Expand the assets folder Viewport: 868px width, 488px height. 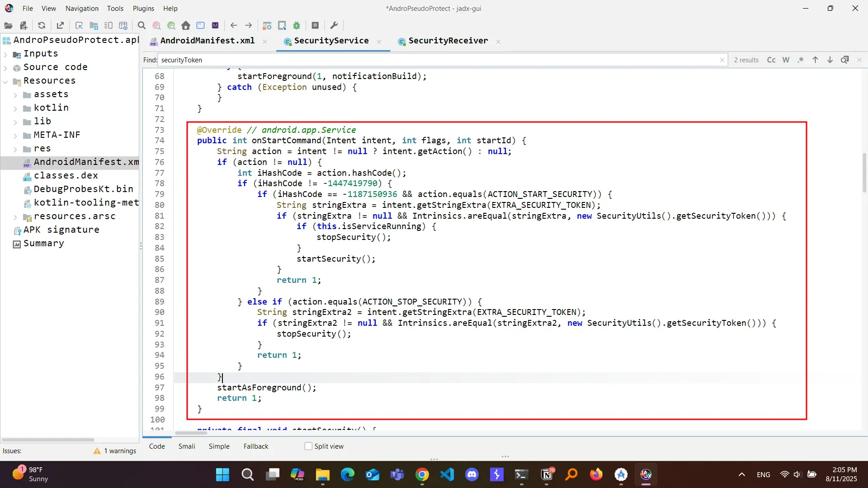point(15,95)
